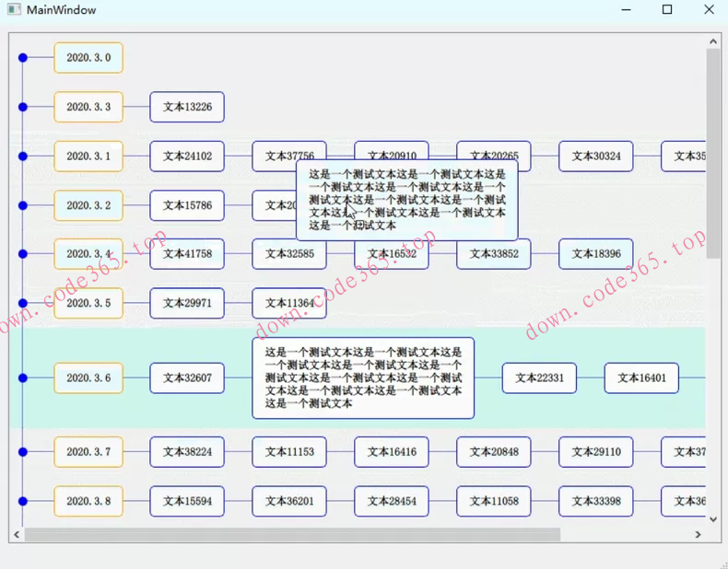Image resolution: width=728 pixels, height=569 pixels.
Task: Click text node 文本24102
Action: (x=187, y=157)
